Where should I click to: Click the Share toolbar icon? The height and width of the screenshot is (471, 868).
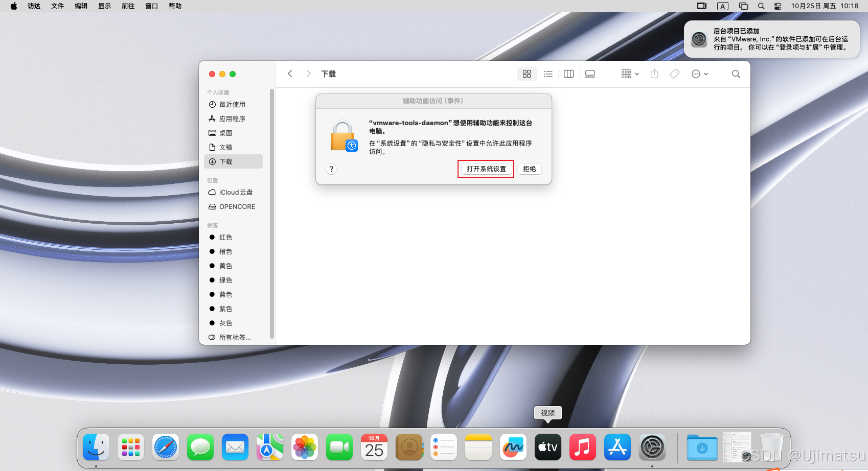(x=654, y=74)
